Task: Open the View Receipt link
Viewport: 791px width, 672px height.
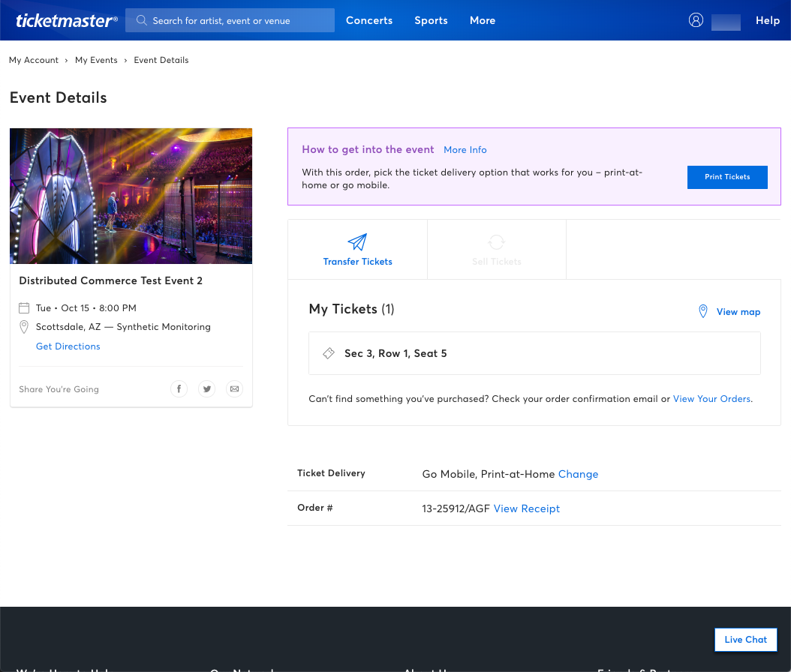Action: tap(527, 508)
